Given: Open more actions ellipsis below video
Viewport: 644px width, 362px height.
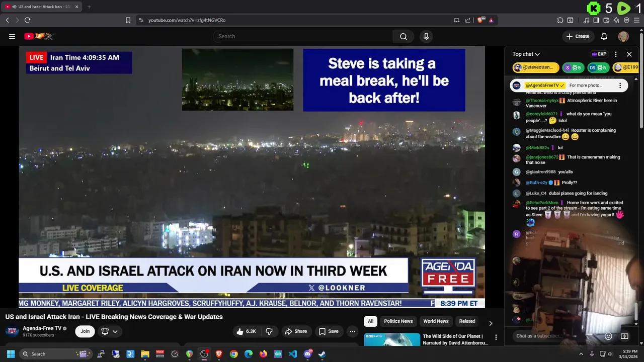Looking at the screenshot, I should 352,331.
